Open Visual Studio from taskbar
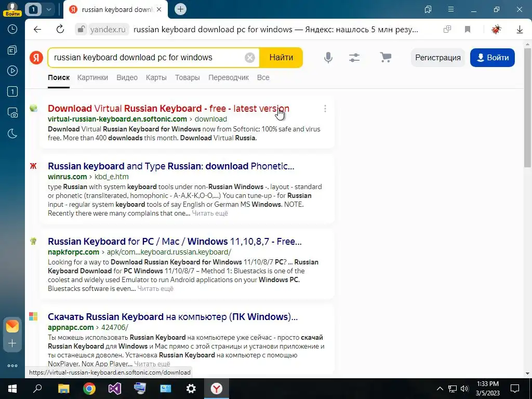This screenshot has height=399, width=532. (115, 389)
